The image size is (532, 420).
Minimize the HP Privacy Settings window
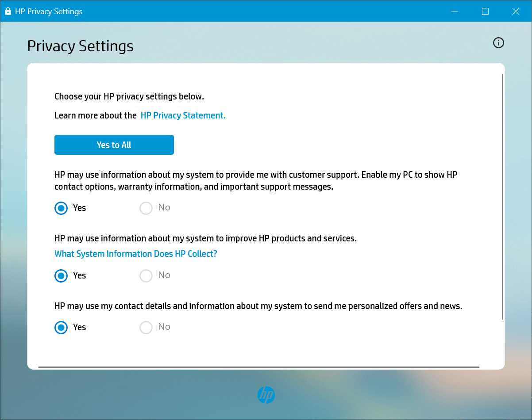pos(455,11)
